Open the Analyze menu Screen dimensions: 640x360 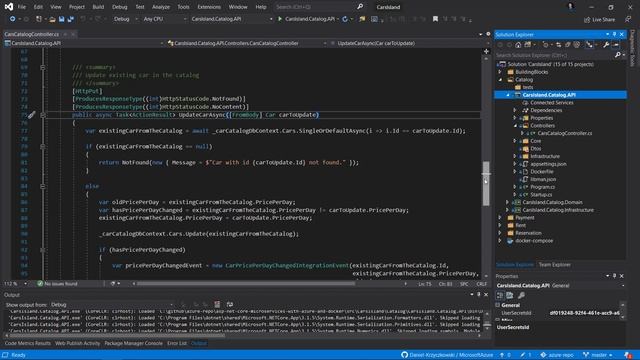161,7
